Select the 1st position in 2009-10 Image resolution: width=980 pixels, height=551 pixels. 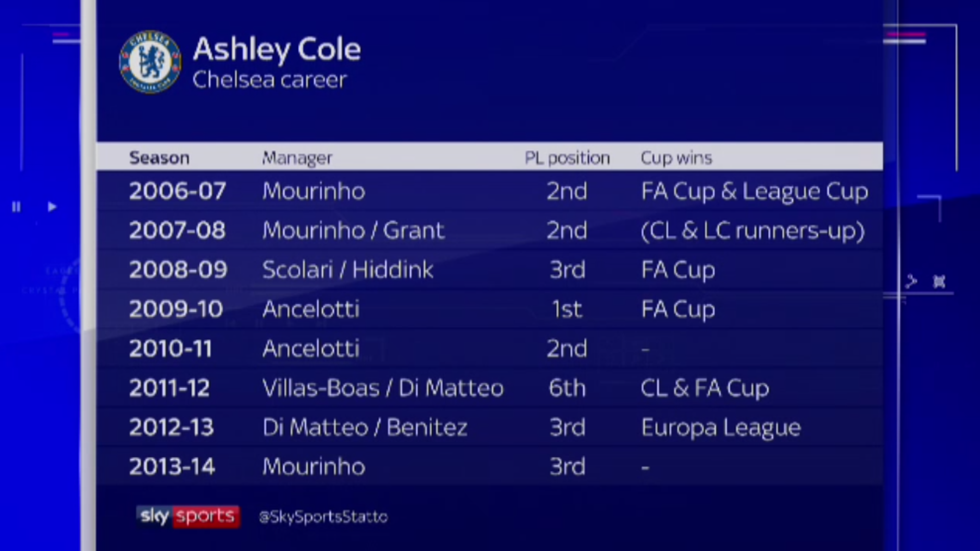(x=567, y=309)
